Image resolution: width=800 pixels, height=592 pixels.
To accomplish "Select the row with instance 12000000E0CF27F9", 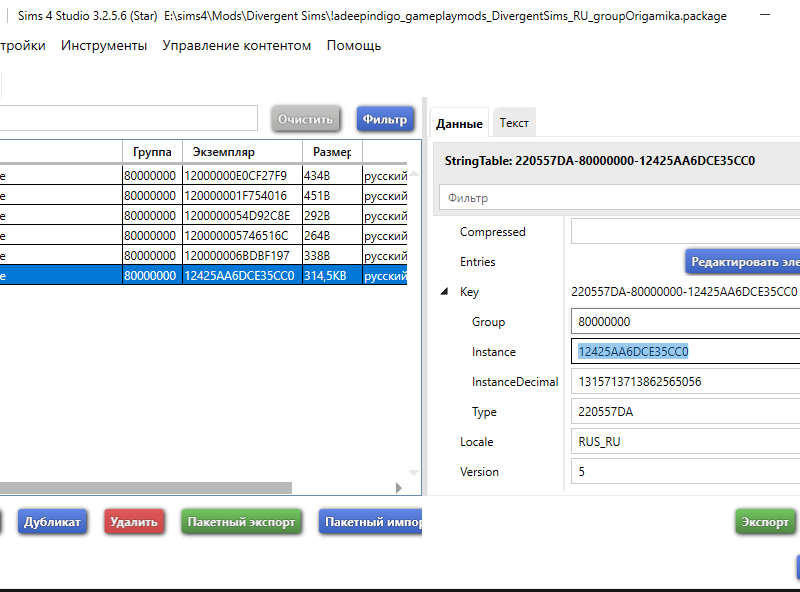I will point(235,176).
